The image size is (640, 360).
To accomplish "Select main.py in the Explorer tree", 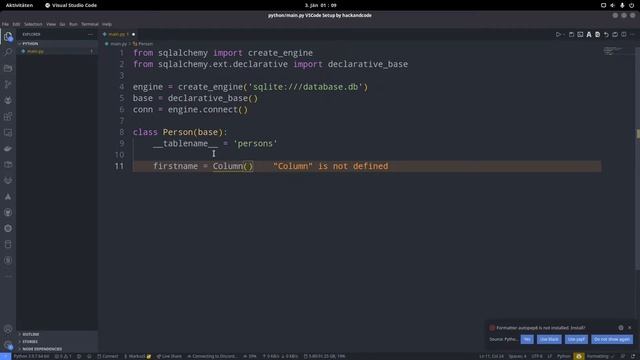I will pos(57,51).
